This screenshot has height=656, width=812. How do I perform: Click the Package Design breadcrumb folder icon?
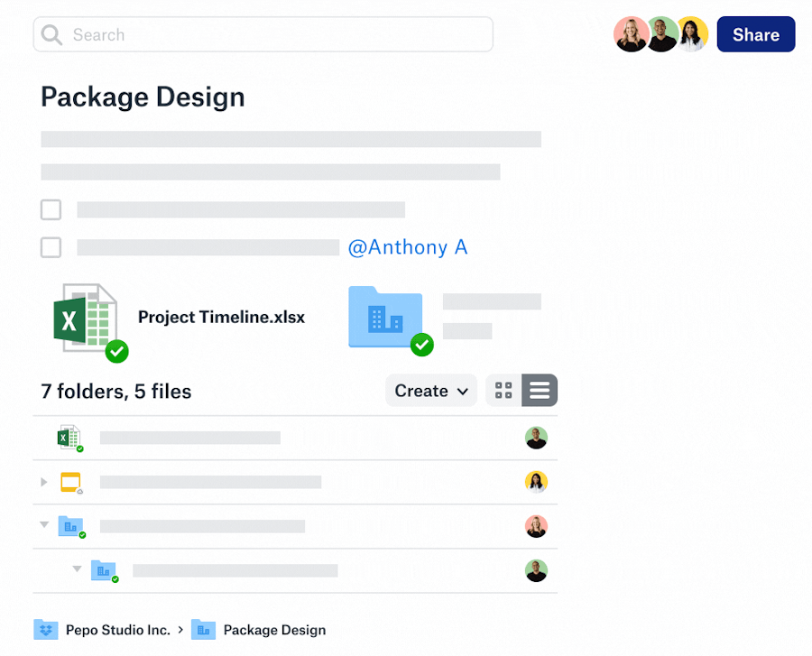pyautogui.click(x=204, y=629)
